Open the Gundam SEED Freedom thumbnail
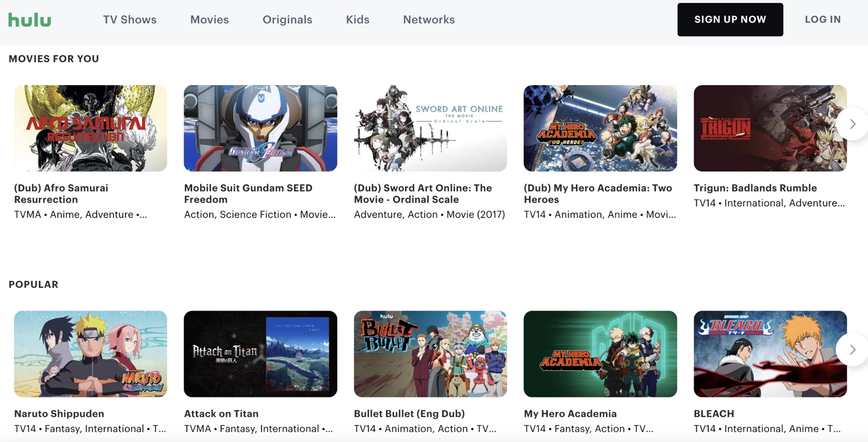The width and height of the screenshot is (868, 442). coord(260,128)
